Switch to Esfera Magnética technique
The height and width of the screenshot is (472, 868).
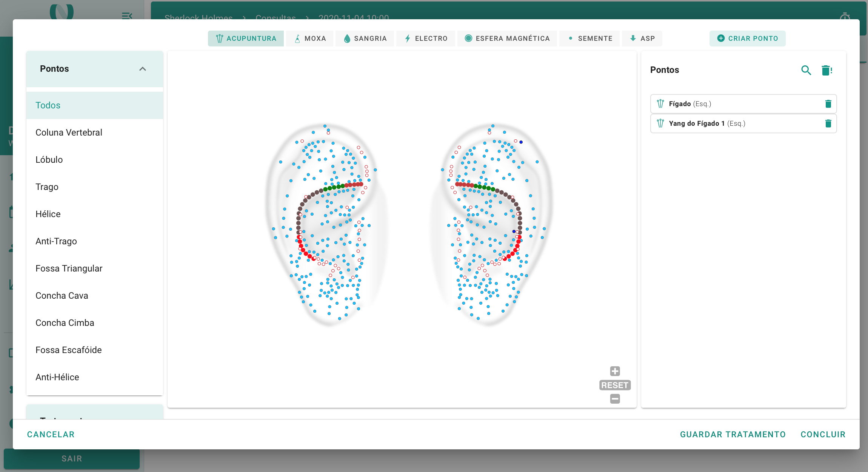(x=507, y=39)
